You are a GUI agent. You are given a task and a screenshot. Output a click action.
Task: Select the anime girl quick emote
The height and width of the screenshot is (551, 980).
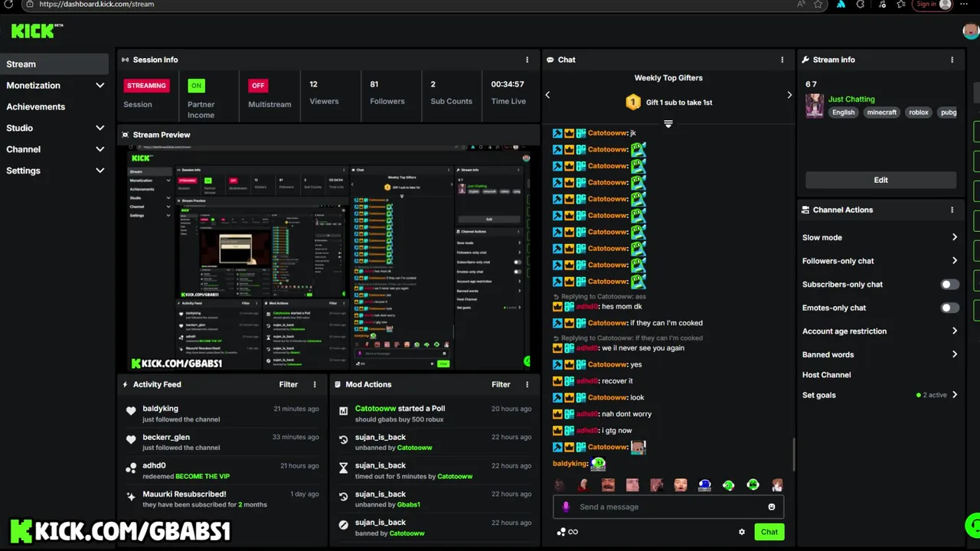777,485
